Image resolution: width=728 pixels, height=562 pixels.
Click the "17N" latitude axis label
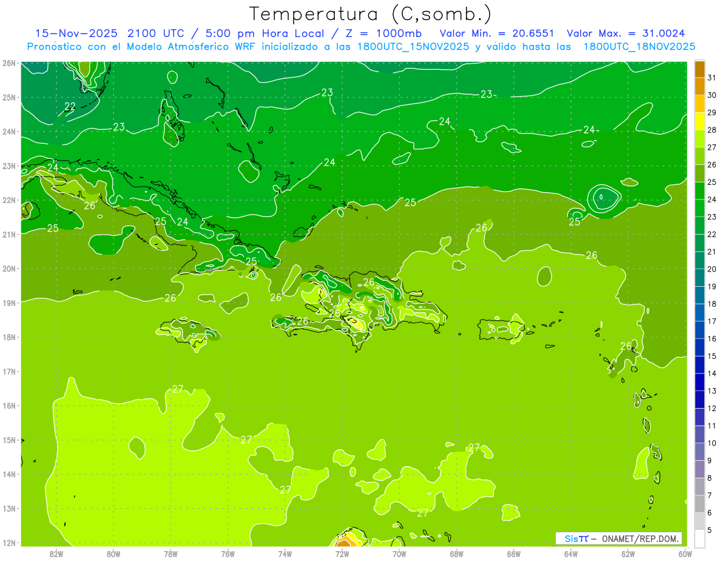click(8, 372)
